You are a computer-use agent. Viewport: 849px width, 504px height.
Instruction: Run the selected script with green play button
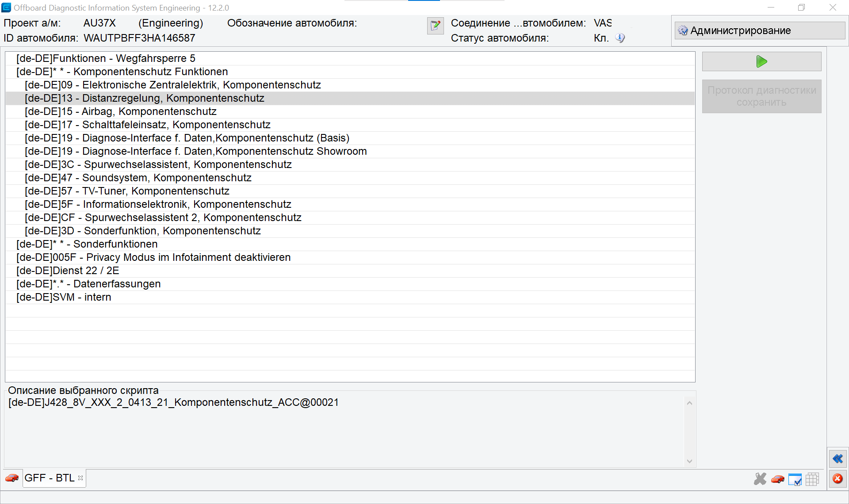[x=761, y=61]
